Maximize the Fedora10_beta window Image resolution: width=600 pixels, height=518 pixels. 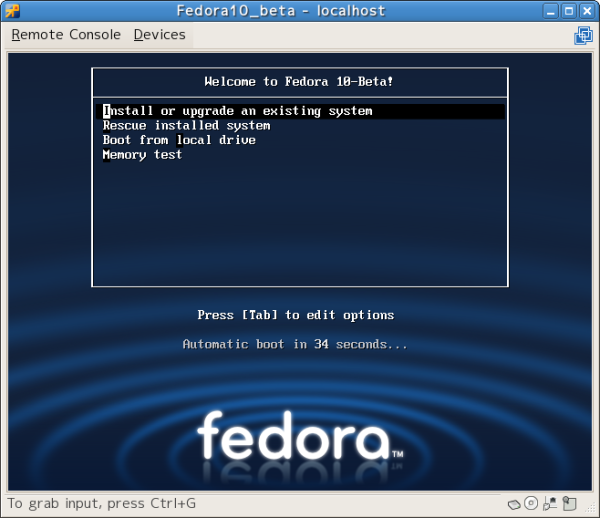click(x=569, y=11)
